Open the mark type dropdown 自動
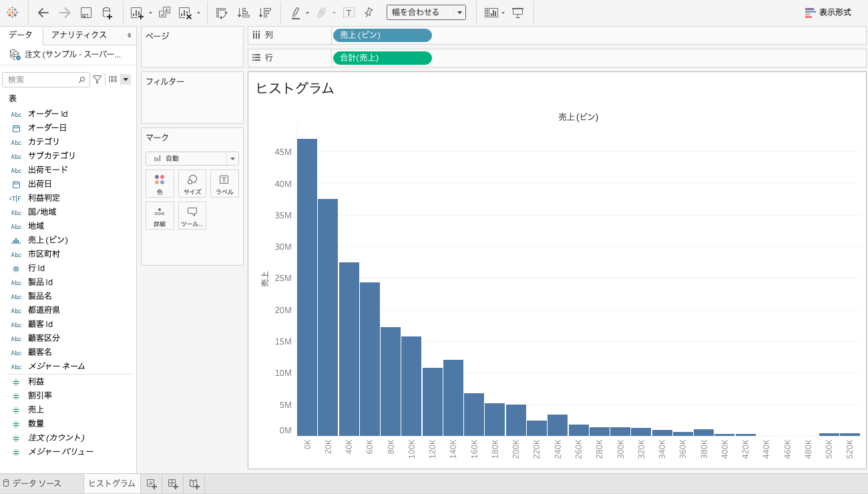The width and height of the screenshot is (868, 494). 192,158
